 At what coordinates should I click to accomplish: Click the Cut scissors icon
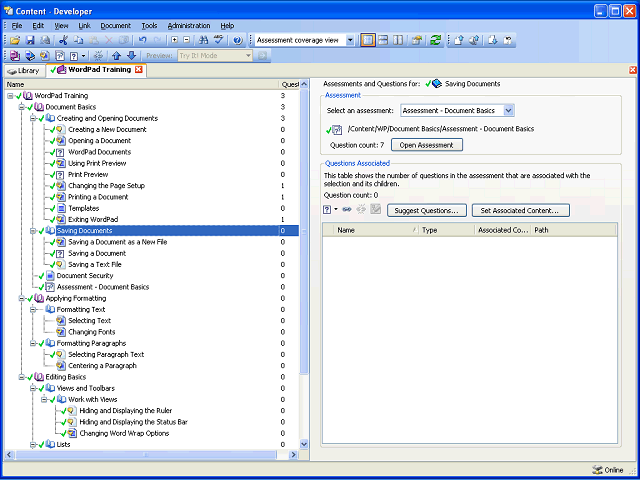pos(62,40)
